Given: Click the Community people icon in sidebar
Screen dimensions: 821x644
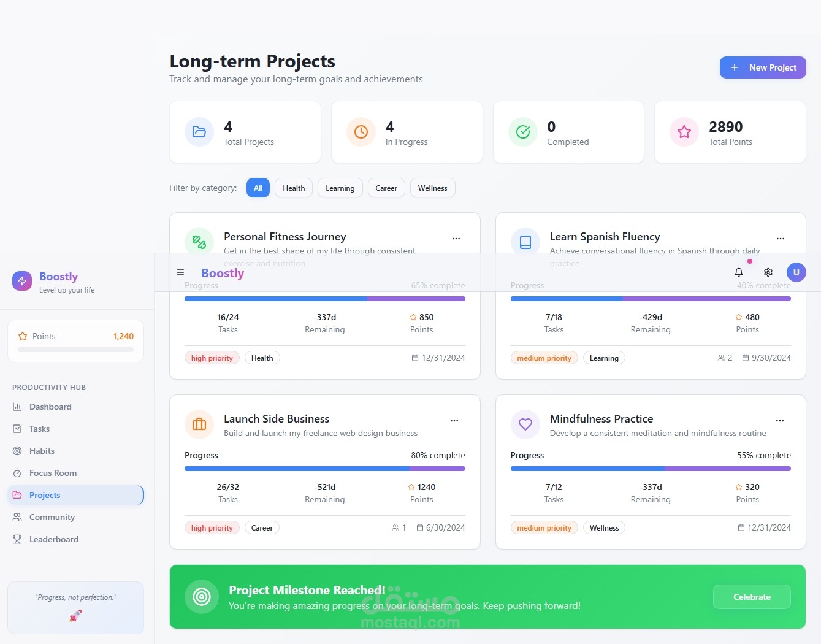Looking at the screenshot, I should tap(17, 517).
